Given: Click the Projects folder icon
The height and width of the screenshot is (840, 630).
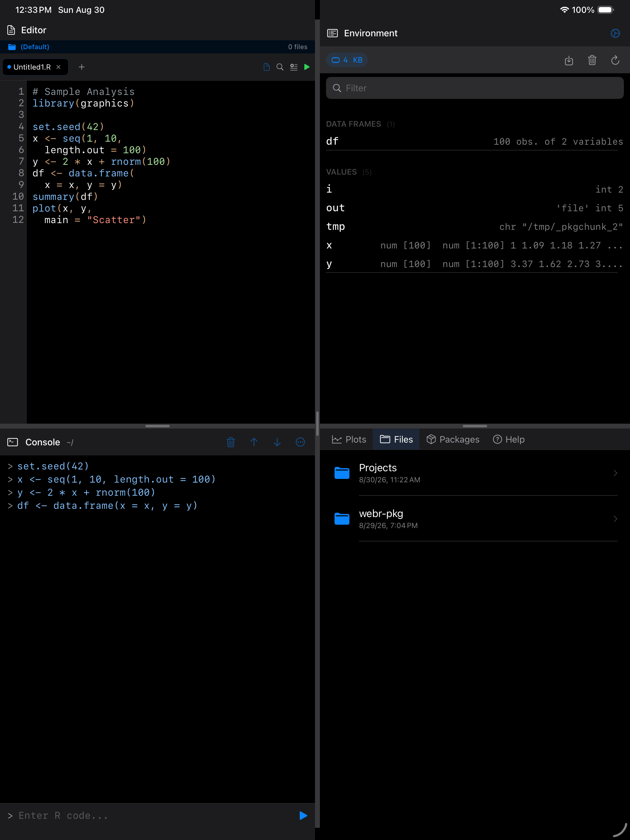Looking at the screenshot, I should point(342,473).
